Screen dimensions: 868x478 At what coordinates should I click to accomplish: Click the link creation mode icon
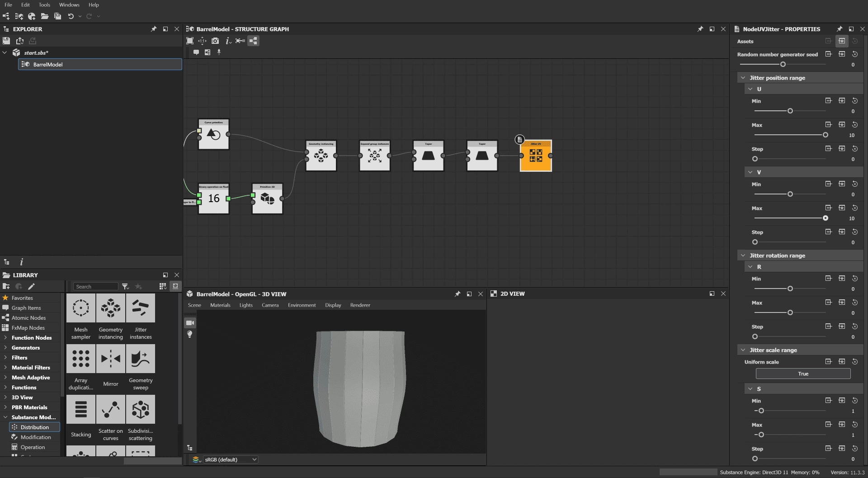click(240, 41)
